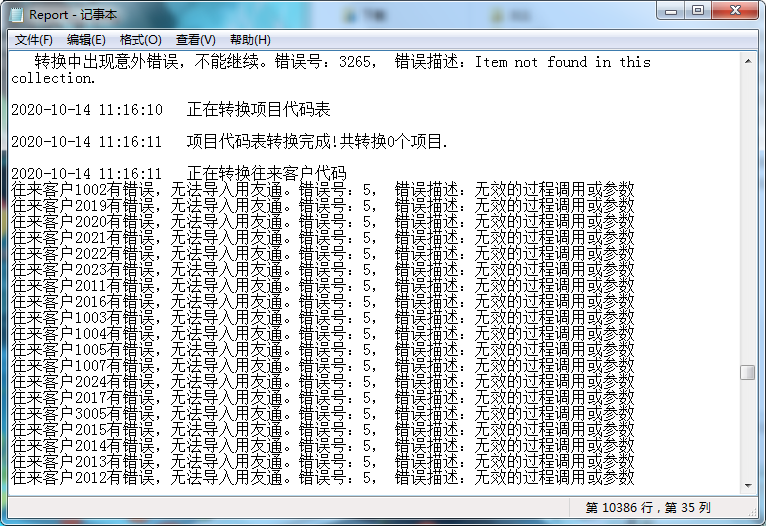Click the line mentioning 错误号：3265
766x526 pixels.
pyautogui.click(x=331, y=62)
